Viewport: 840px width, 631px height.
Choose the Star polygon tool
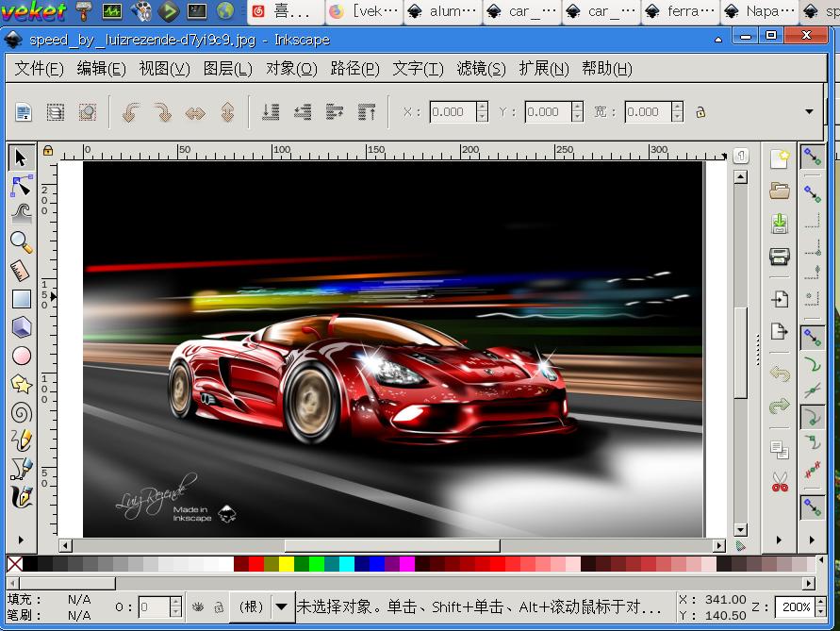coord(21,384)
